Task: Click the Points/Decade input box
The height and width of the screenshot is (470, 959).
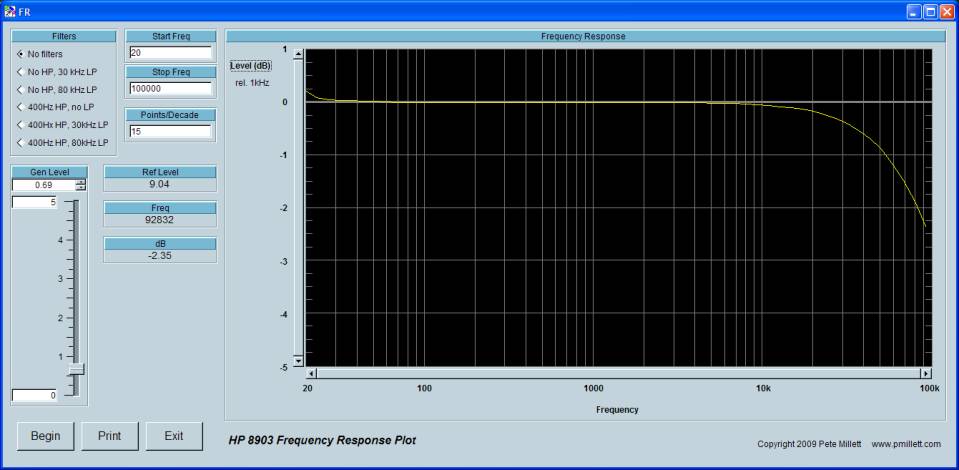Action: [x=169, y=131]
